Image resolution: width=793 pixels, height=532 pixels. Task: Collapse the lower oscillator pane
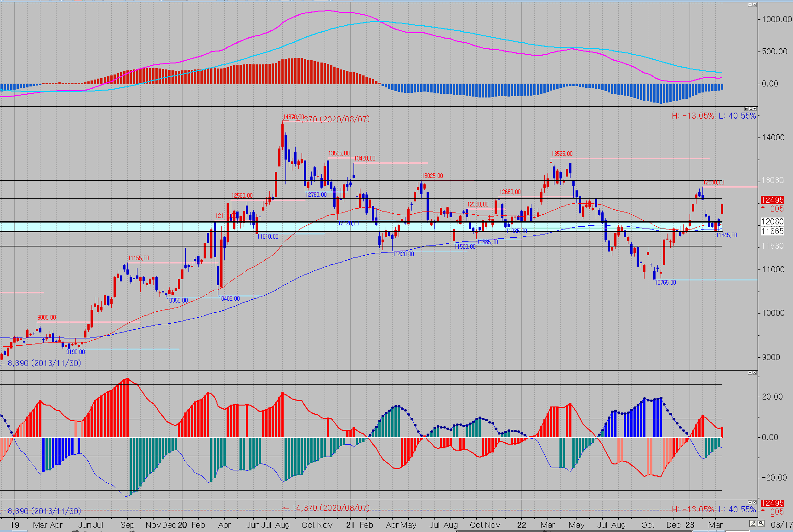[x=750, y=372]
